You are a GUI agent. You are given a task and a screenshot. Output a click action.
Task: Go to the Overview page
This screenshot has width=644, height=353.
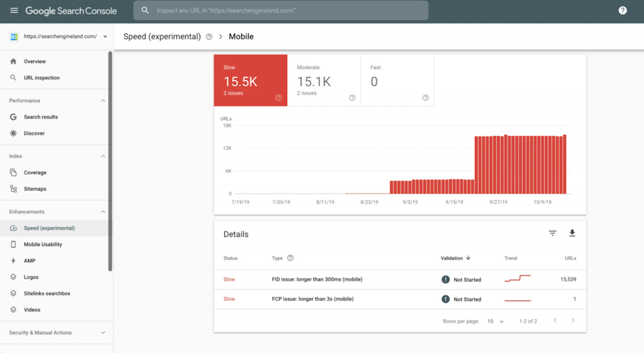(x=35, y=61)
